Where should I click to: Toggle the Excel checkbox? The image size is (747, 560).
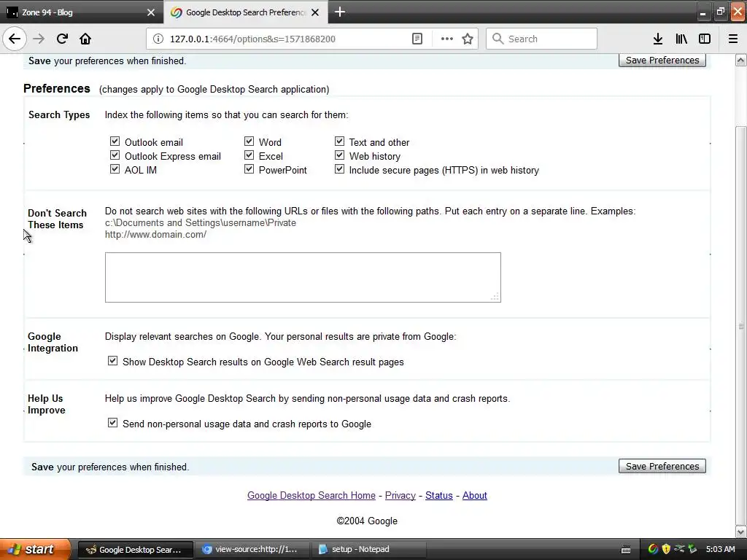(x=249, y=155)
